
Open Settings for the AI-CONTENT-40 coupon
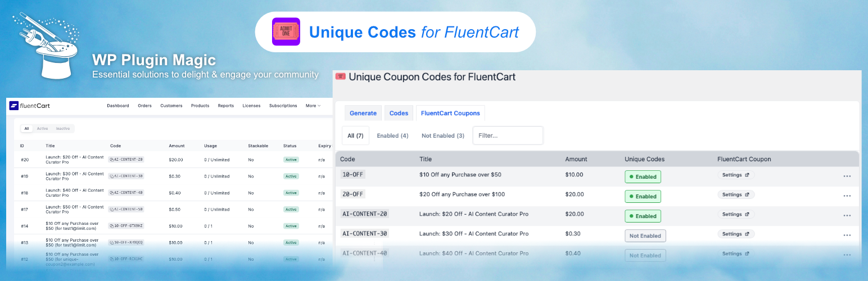click(x=736, y=253)
